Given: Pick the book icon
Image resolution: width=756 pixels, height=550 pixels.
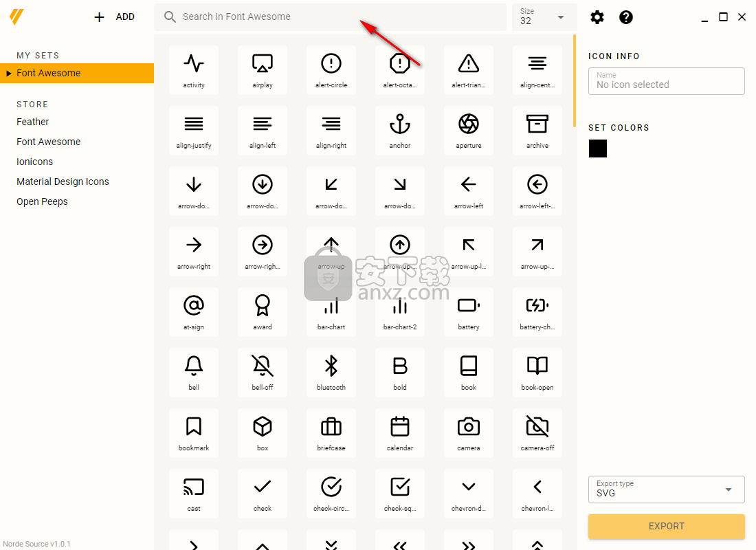Looking at the screenshot, I should tap(469, 373).
